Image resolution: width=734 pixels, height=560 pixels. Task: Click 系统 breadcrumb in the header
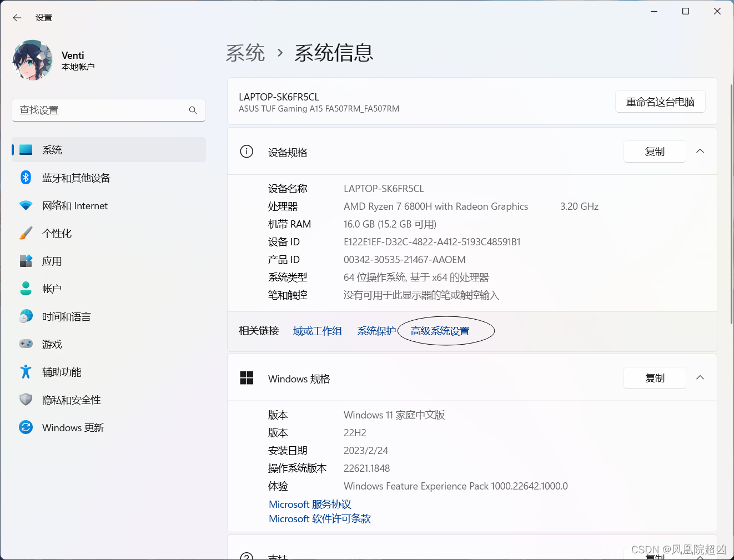(245, 53)
